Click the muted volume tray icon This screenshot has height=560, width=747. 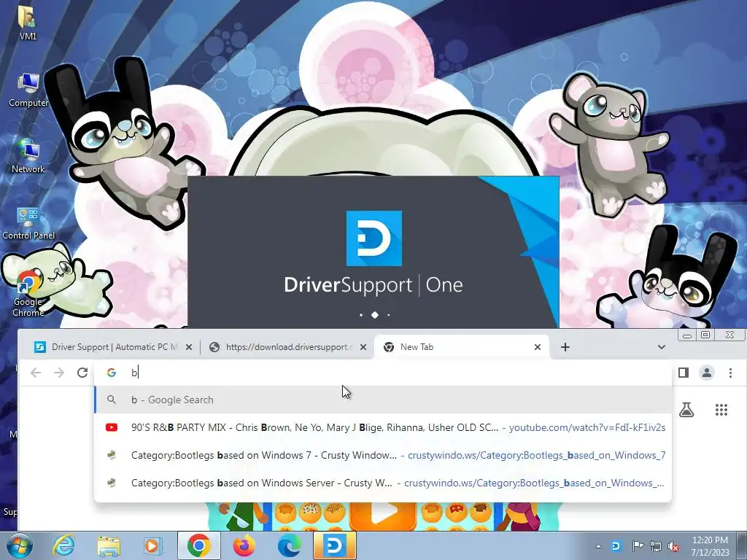[x=673, y=546]
